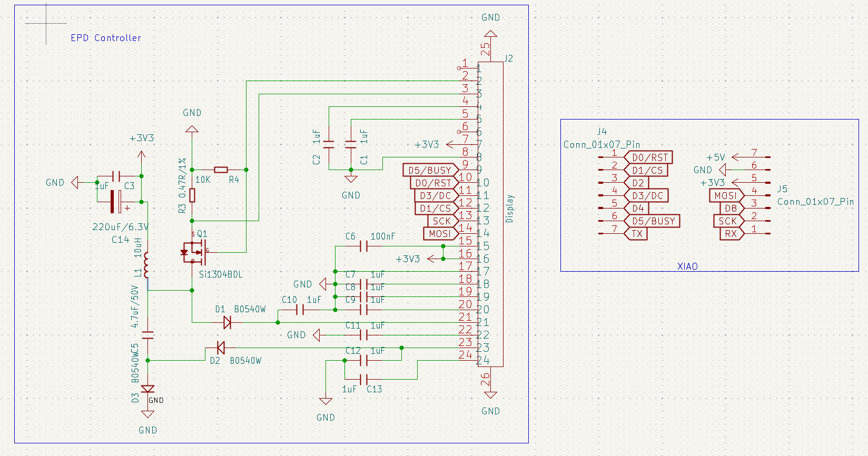Select the C10 1uF capacitor symbol
The image size is (868, 456).
pyautogui.click(x=300, y=310)
